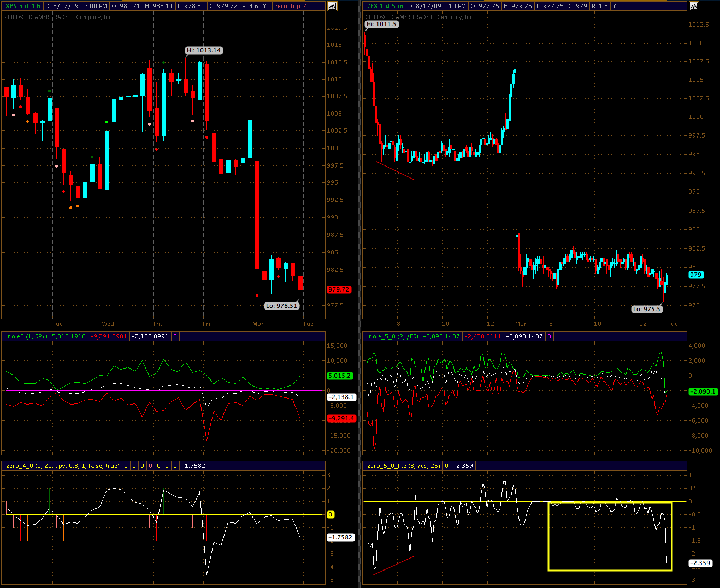Click the red -9,291.4 value tag
This screenshot has width=720, height=588.
[x=341, y=418]
